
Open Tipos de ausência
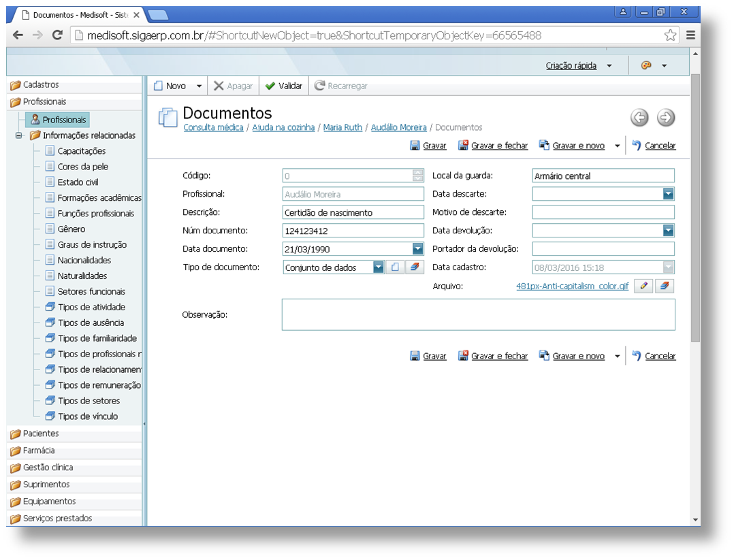(91, 323)
